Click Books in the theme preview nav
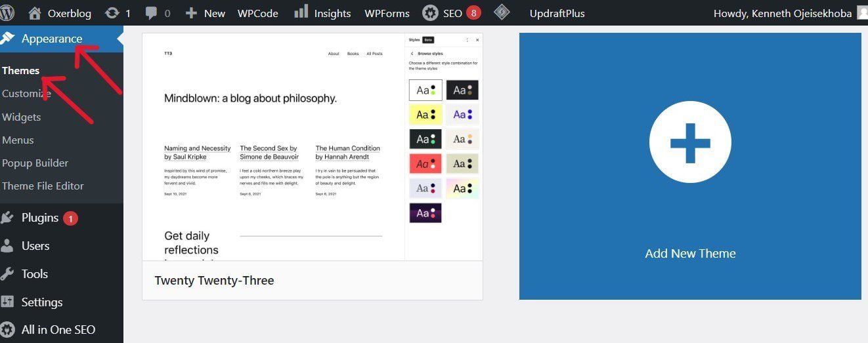The image size is (868, 343). (353, 54)
